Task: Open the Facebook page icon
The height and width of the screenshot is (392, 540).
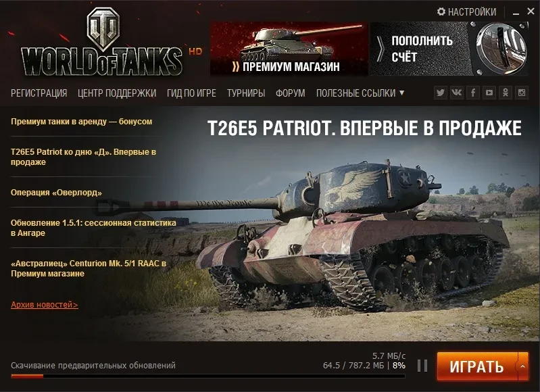Action: click(473, 93)
